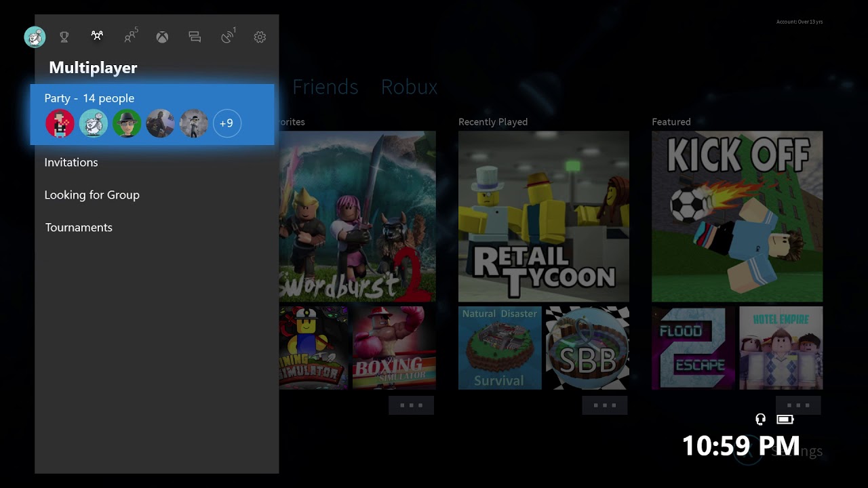Open the SBB game tile

coord(588,348)
